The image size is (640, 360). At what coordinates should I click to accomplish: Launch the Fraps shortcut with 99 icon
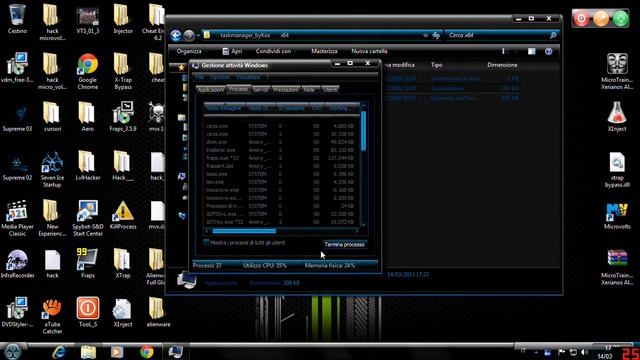pyautogui.click(x=87, y=264)
